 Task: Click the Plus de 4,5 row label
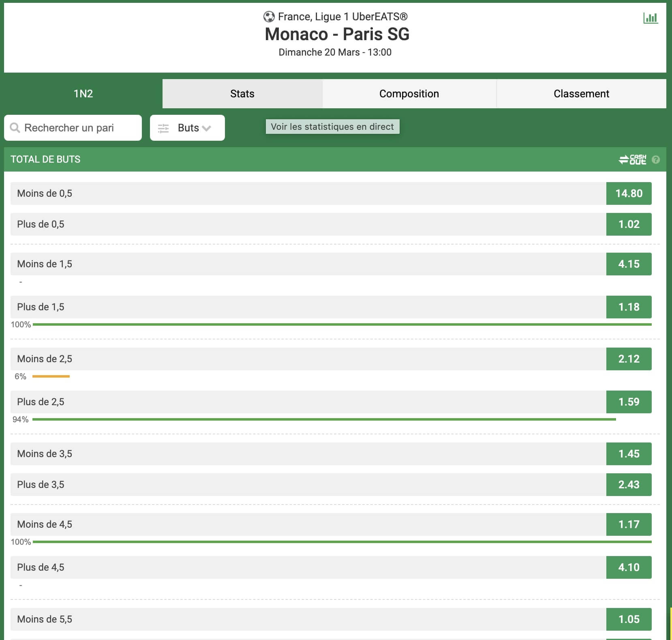click(41, 567)
